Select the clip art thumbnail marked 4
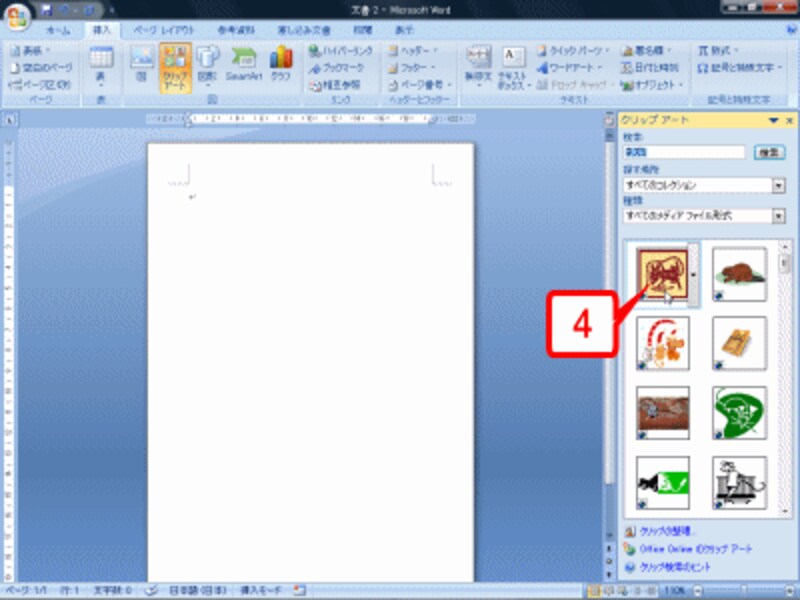 665,272
